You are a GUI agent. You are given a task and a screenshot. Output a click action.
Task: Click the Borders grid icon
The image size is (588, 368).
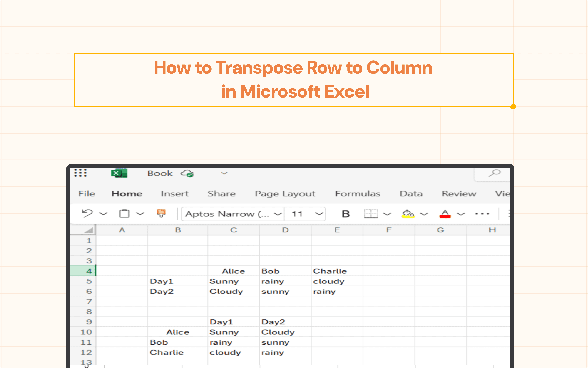point(371,214)
